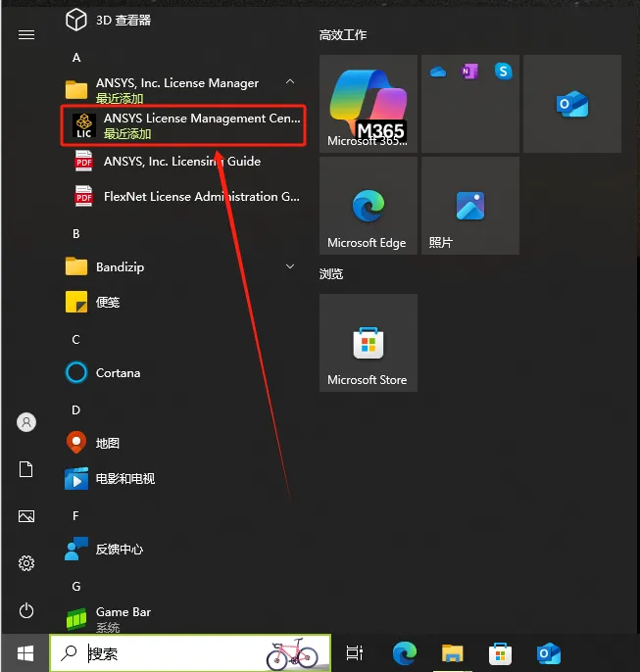This screenshot has height=672, width=640.
Task: Jump to letter A section header
Action: pyautogui.click(x=76, y=58)
